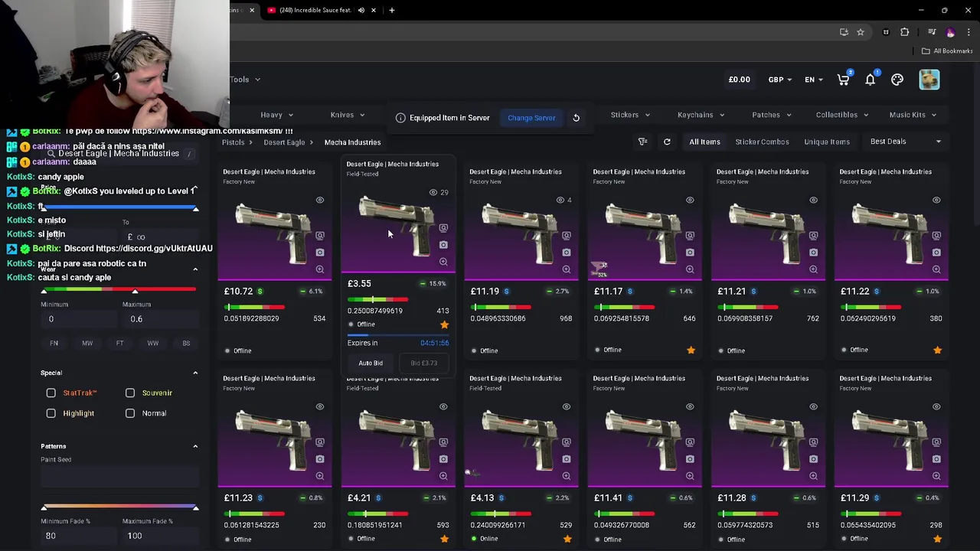Expand the Keychains category menu

tap(701, 115)
